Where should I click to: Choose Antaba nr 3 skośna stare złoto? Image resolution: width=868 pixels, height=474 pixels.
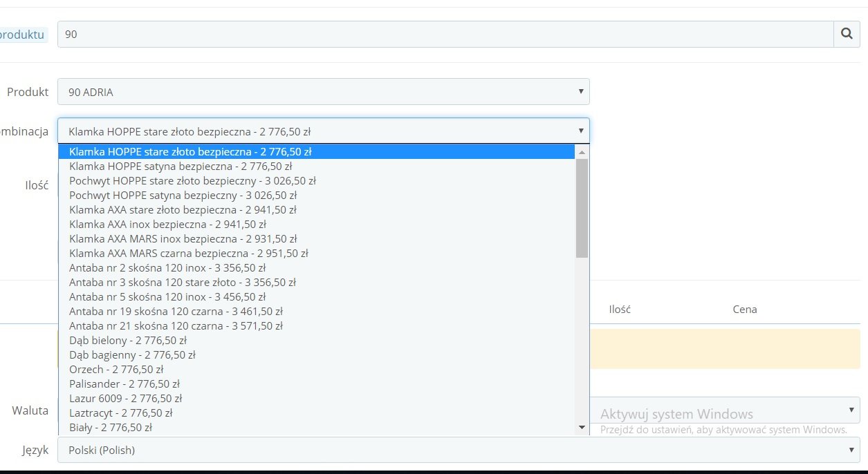point(317,282)
